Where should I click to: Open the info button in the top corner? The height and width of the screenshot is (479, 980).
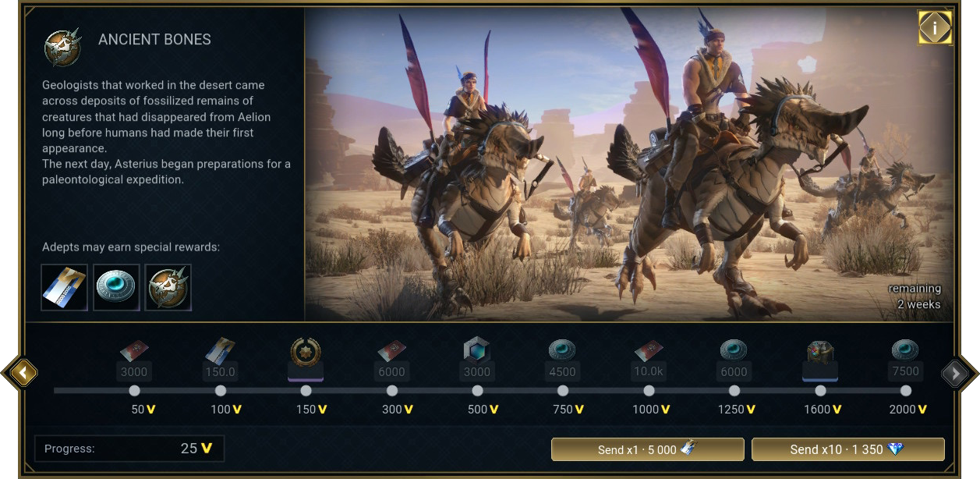coord(934,28)
